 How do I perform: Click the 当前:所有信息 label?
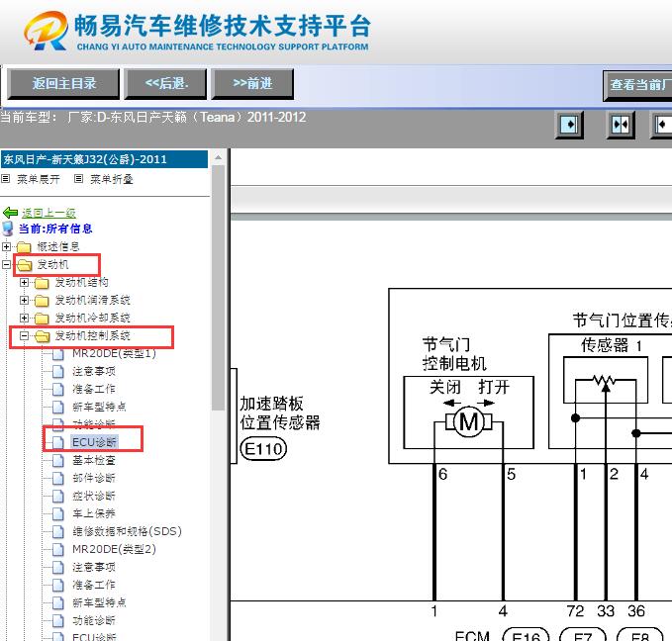click(x=55, y=229)
